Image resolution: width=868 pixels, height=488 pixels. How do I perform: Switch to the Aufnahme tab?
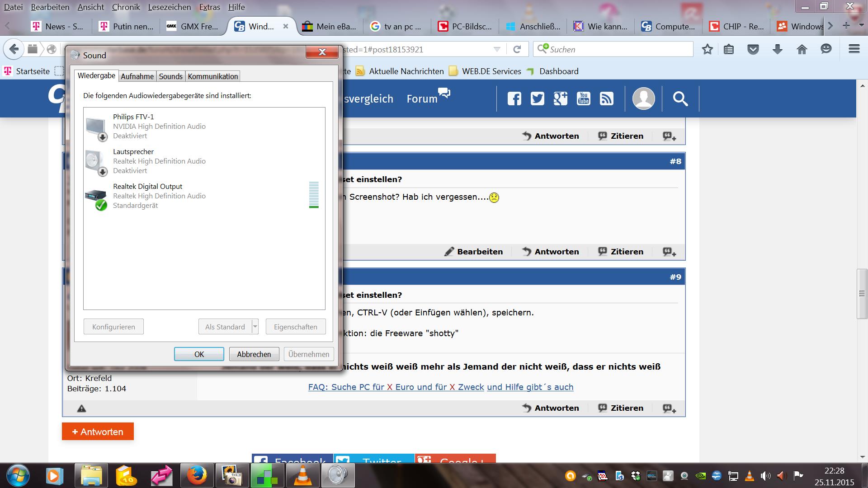(x=137, y=76)
